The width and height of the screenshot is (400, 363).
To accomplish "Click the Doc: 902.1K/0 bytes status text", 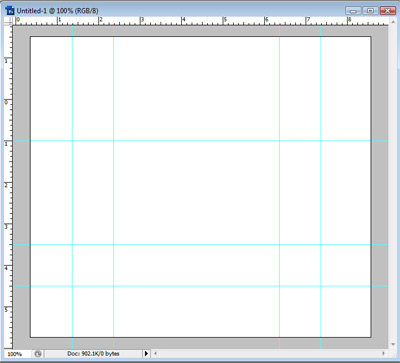I will pos(93,353).
